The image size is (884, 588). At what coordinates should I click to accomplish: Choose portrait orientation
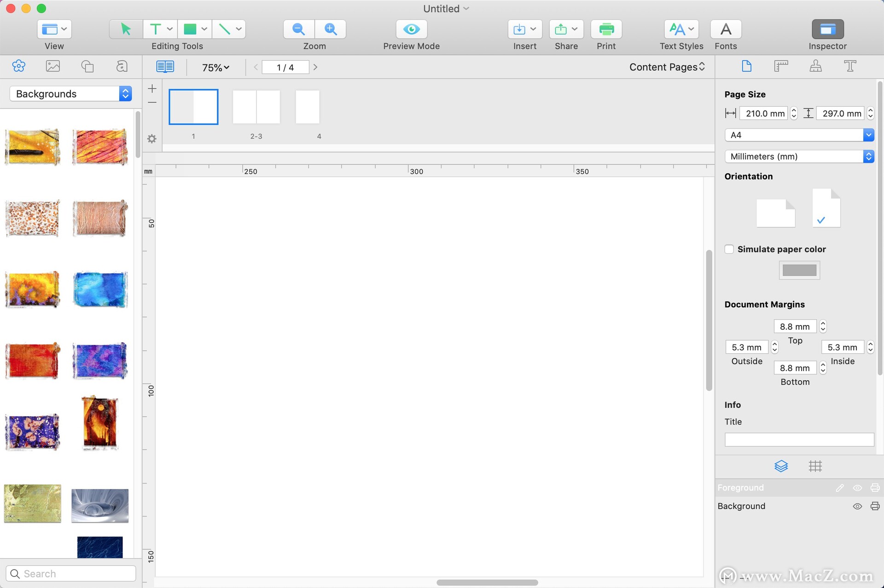coord(826,208)
